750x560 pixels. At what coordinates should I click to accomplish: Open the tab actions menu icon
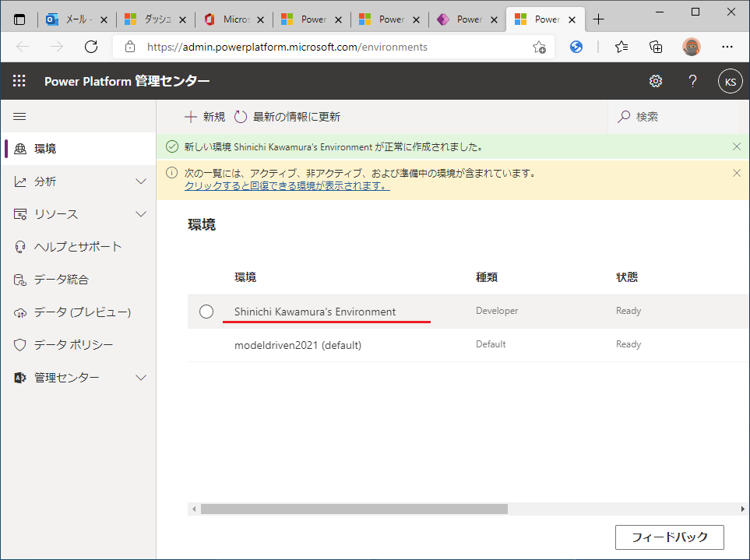click(x=19, y=19)
